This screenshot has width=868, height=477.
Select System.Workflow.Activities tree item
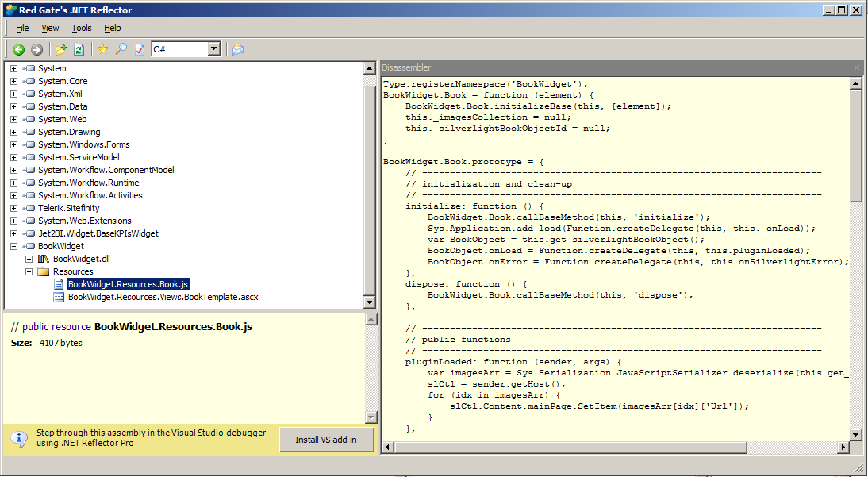click(x=90, y=195)
